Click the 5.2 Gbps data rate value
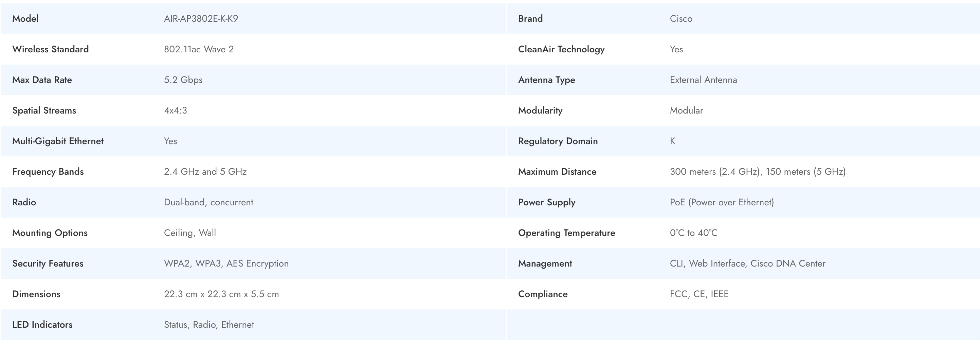980x340 pixels. pyautogui.click(x=183, y=80)
